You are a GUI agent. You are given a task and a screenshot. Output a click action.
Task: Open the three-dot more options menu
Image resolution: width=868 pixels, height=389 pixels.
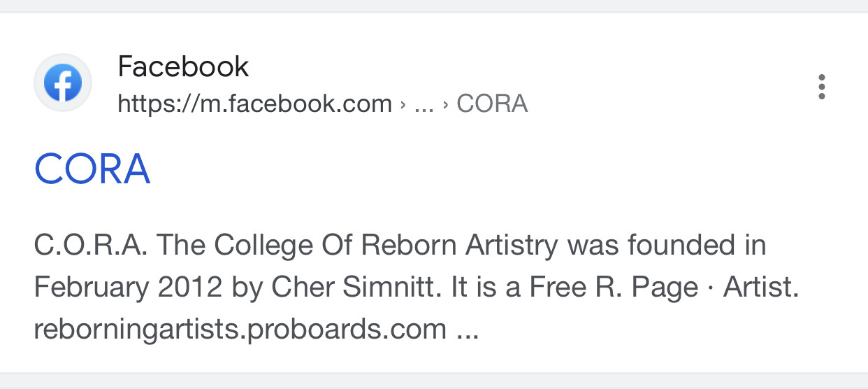click(x=822, y=87)
